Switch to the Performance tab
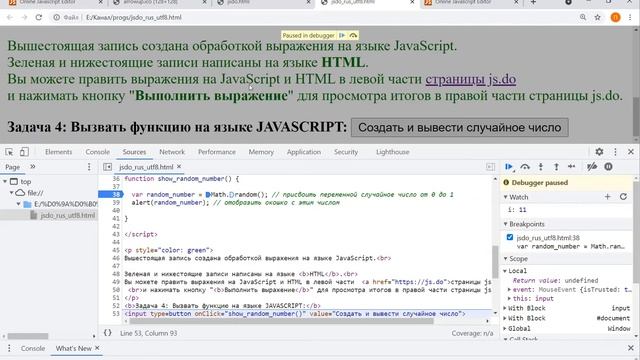This screenshot has width=640, height=360. point(217,152)
